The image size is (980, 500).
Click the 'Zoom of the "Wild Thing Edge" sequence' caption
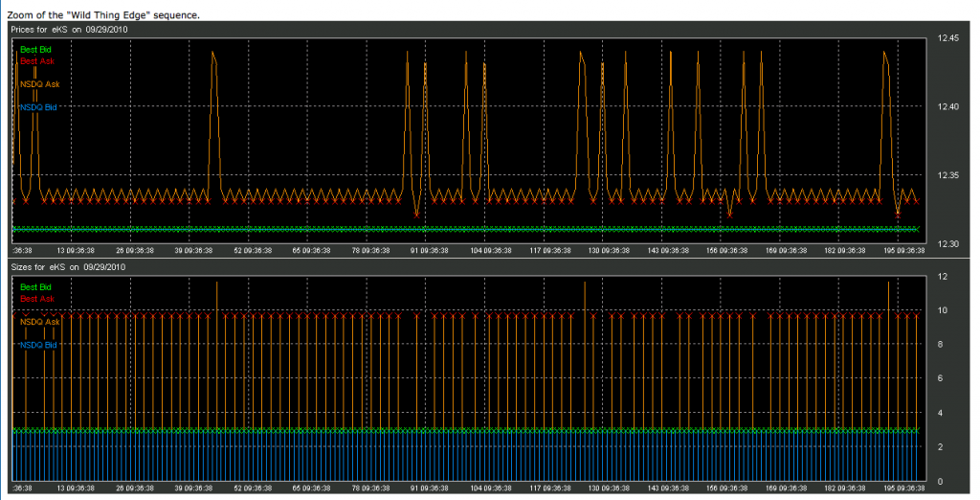pyautogui.click(x=103, y=15)
